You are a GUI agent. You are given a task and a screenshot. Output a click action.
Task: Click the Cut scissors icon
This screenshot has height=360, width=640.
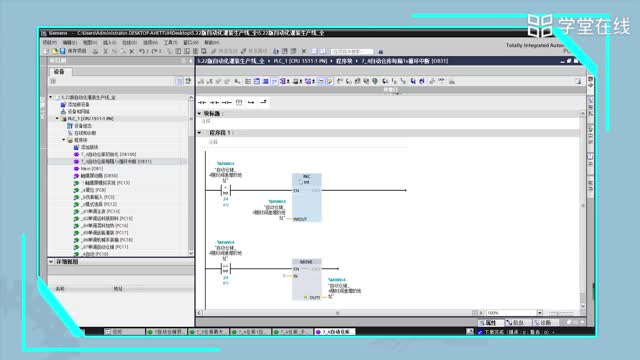(x=105, y=51)
